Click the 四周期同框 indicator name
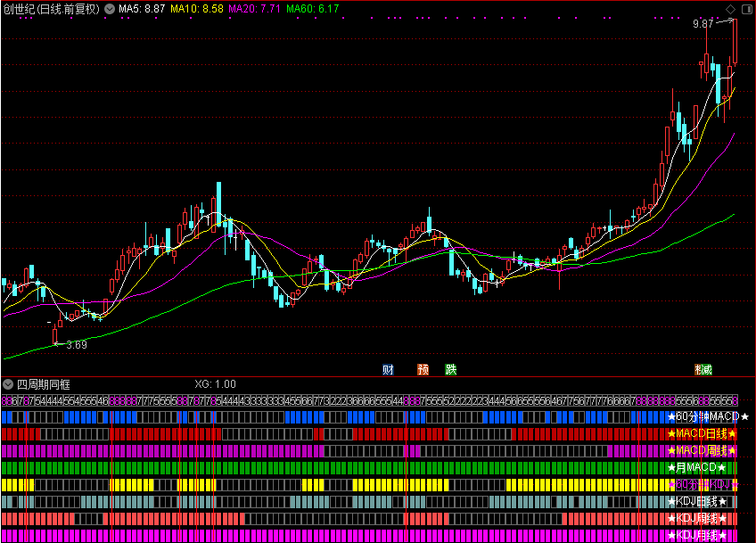Viewport: 756px width, 543px height. (x=42, y=383)
